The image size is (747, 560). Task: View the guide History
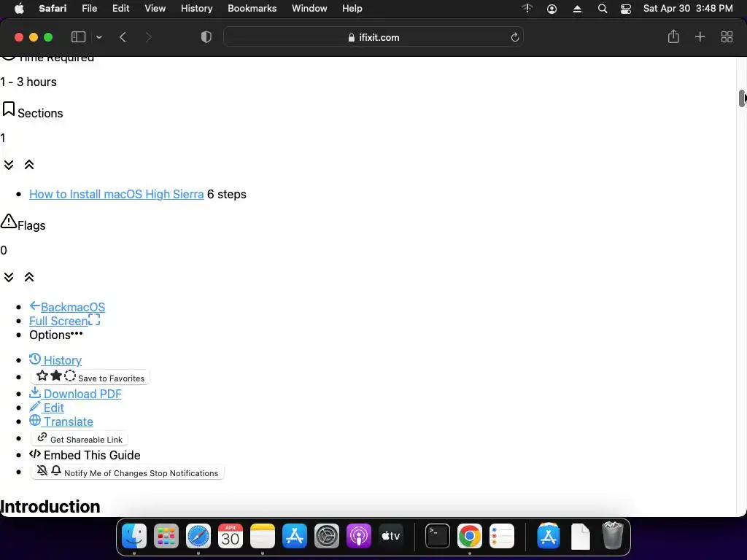pyautogui.click(x=55, y=360)
